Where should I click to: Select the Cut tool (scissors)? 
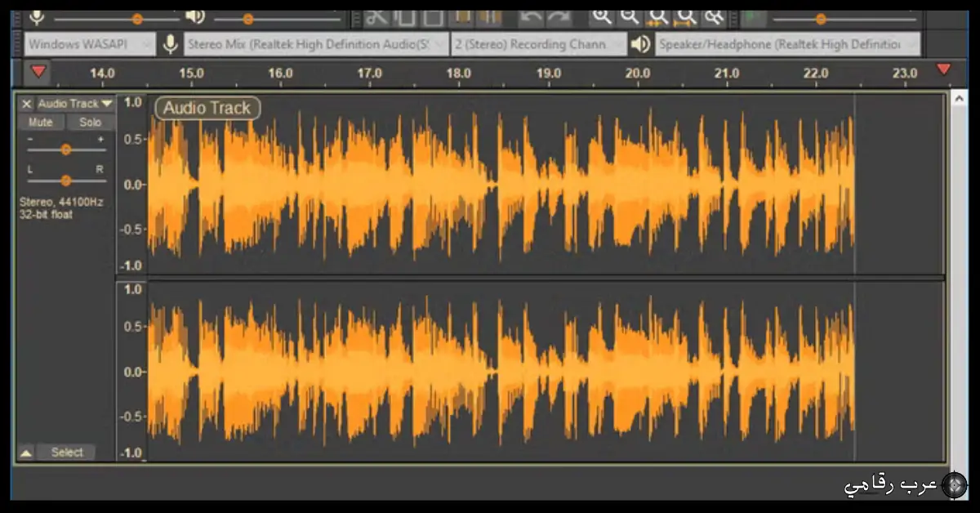tap(378, 15)
